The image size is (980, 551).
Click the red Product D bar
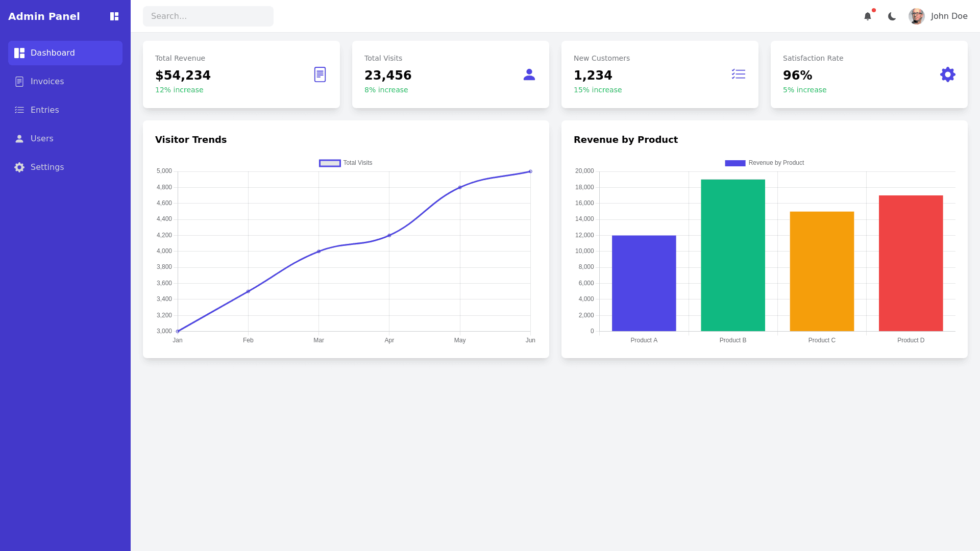point(911,263)
